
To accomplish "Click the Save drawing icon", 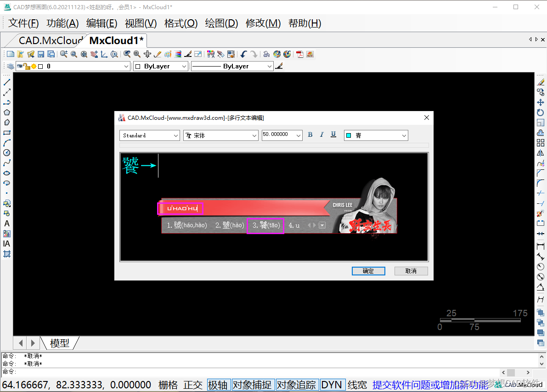I will coord(41,54).
